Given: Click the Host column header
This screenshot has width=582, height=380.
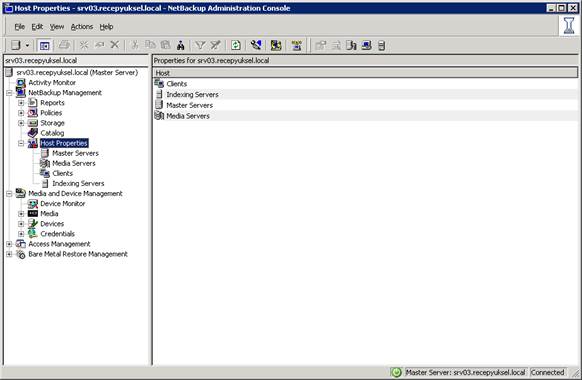Looking at the screenshot, I should 366,73.
